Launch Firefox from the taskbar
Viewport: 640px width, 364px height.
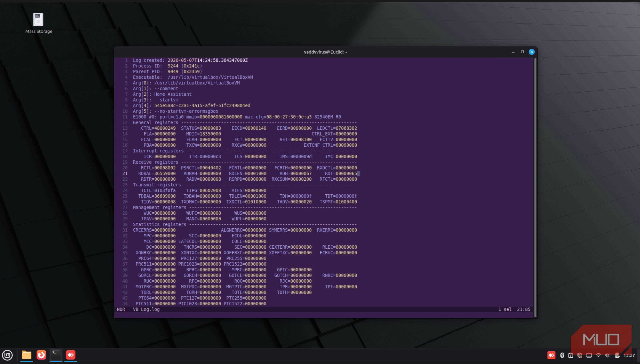pos(41,355)
